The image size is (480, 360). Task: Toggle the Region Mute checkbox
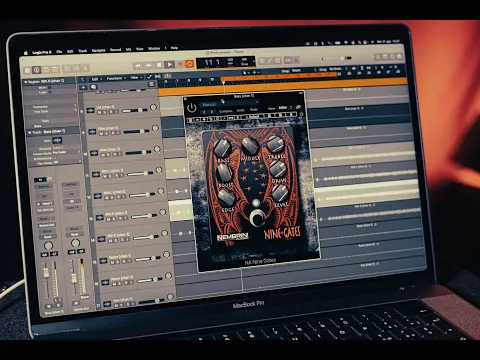pyautogui.click(x=49, y=87)
